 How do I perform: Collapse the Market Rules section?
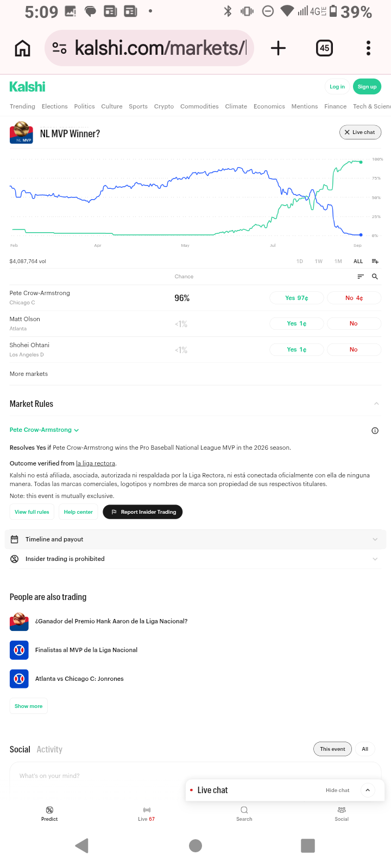(x=376, y=404)
